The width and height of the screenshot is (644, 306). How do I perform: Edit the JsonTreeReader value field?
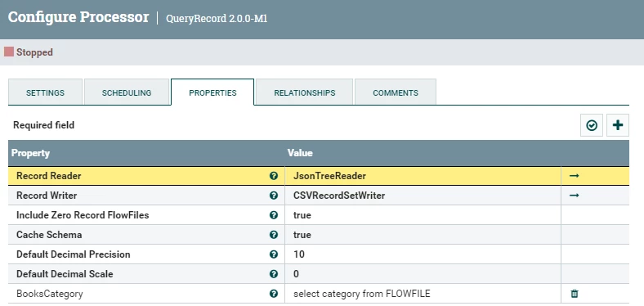423,176
